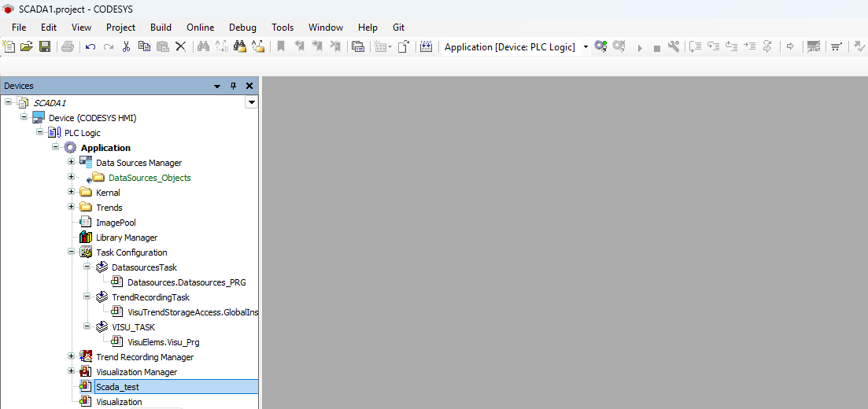Pin the Devices panel
The height and width of the screenshot is (409, 868).
[x=233, y=86]
